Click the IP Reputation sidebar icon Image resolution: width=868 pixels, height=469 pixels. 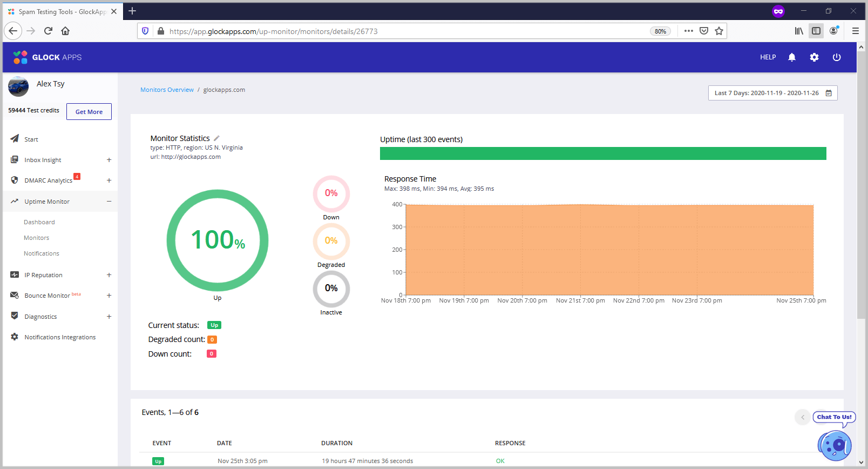(15, 274)
